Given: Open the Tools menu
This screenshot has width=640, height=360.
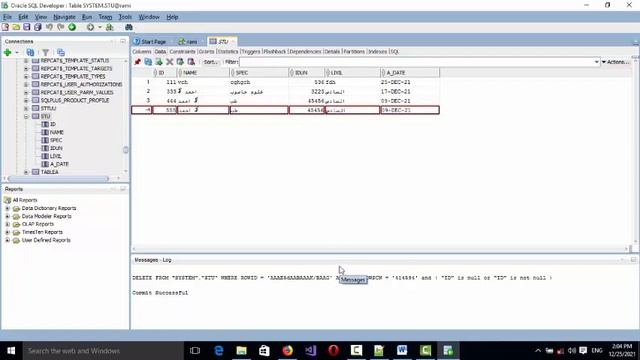Looking at the screenshot, I should click(125, 17).
